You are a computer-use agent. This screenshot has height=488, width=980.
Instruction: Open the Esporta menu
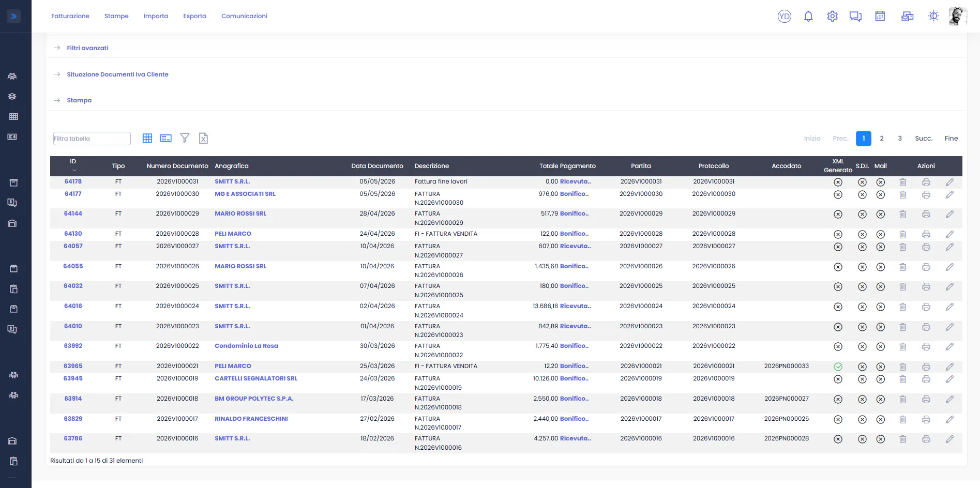click(x=194, y=16)
